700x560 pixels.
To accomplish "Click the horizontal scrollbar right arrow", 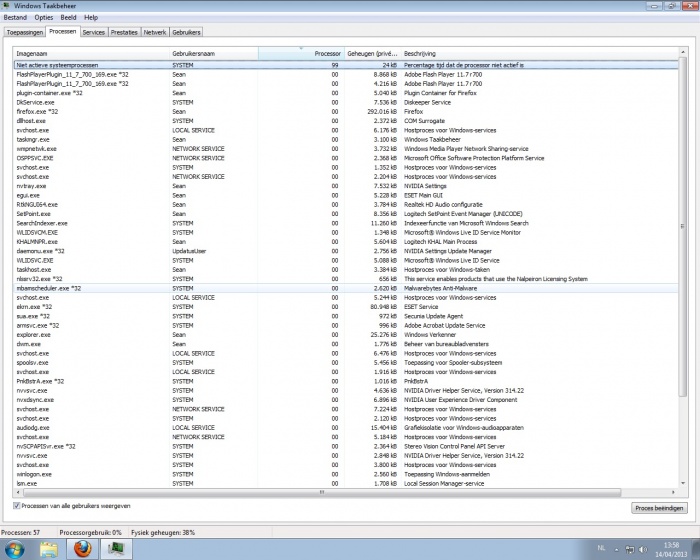I will coord(673,492).
